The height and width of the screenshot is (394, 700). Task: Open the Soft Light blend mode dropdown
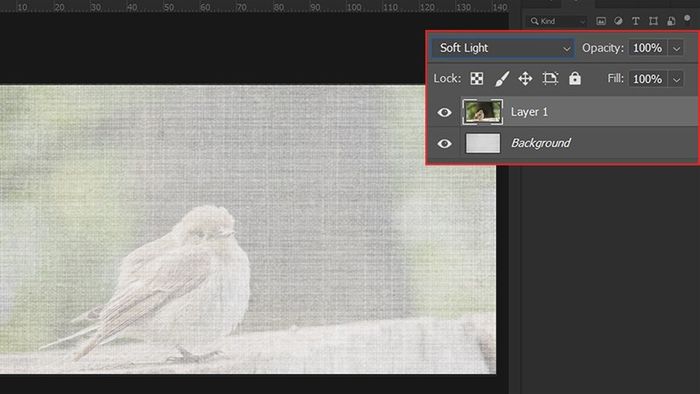503,48
